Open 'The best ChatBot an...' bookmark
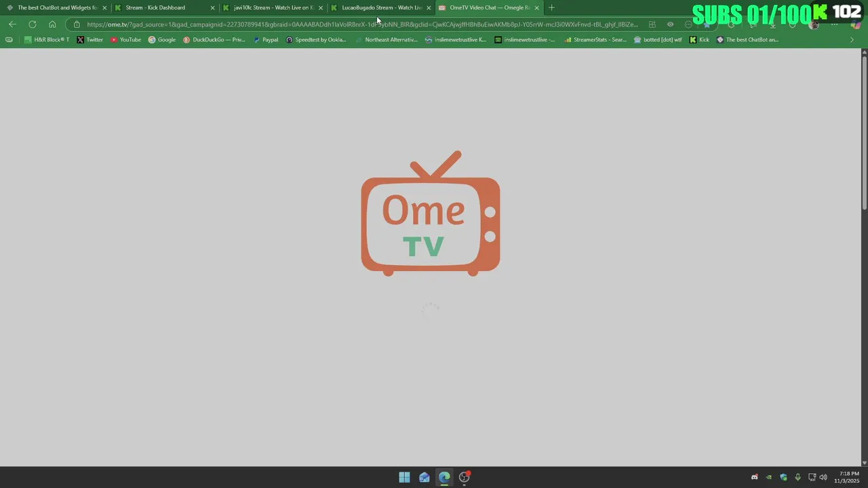 tap(748, 39)
